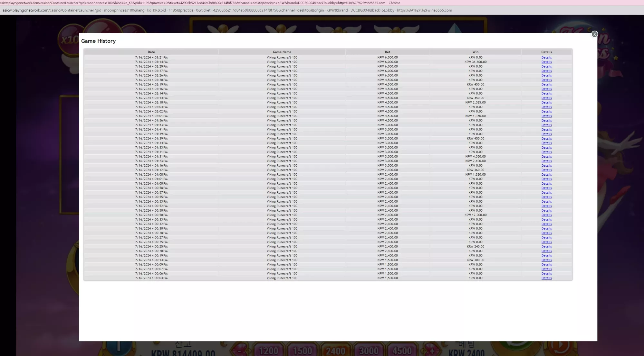Select the date 7/16/2024 4:00:04 PM

151,278
